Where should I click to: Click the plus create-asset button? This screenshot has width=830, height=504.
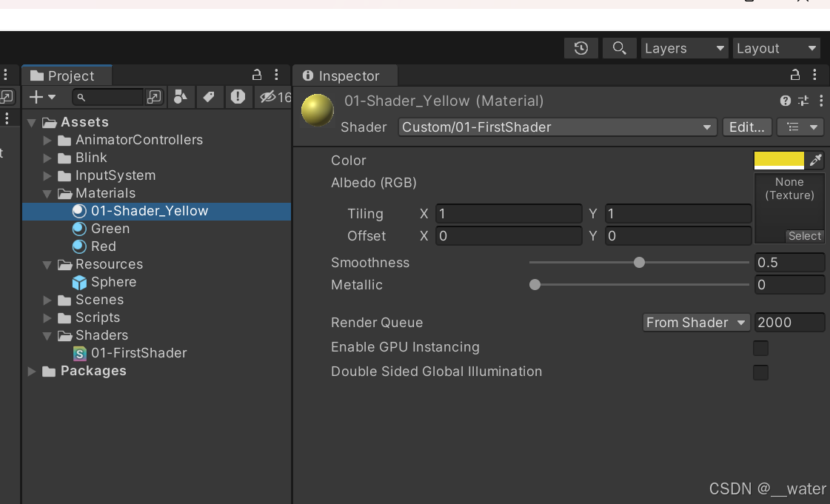tap(36, 97)
